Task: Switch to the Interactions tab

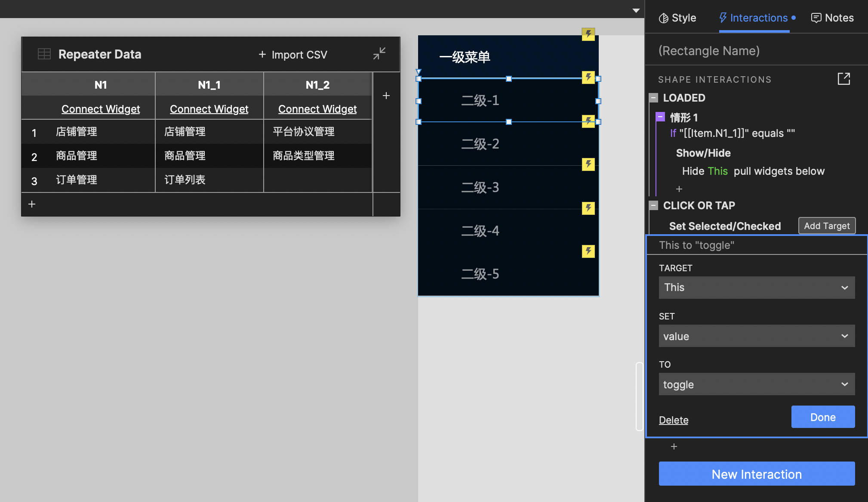Action: (x=755, y=18)
